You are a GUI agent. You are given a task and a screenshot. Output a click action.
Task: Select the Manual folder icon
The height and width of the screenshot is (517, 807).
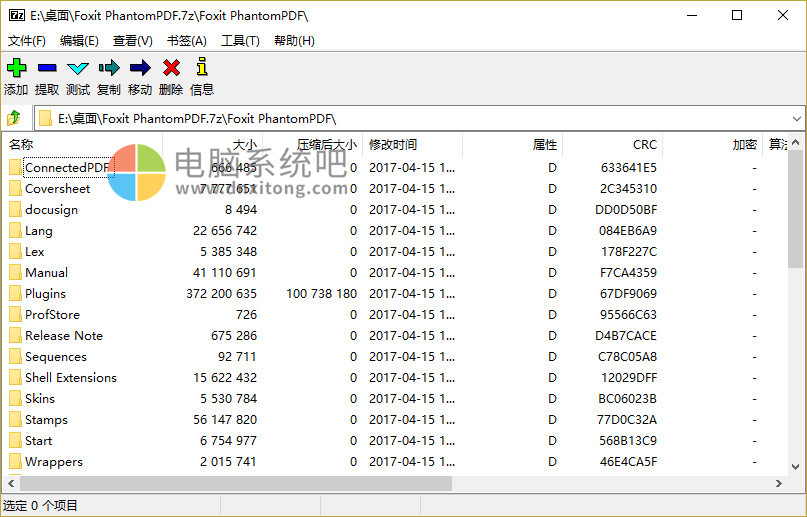pos(15,273)
